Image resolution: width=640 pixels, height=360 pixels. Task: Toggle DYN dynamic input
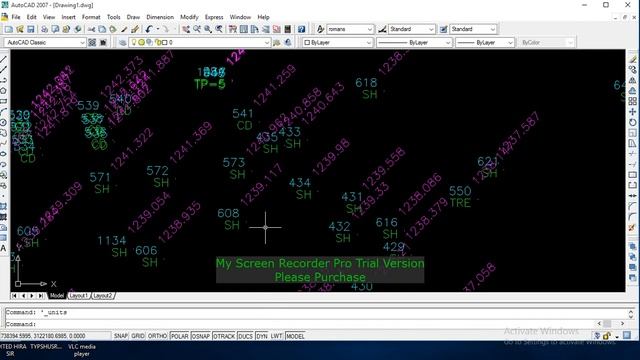coord(262,336)
